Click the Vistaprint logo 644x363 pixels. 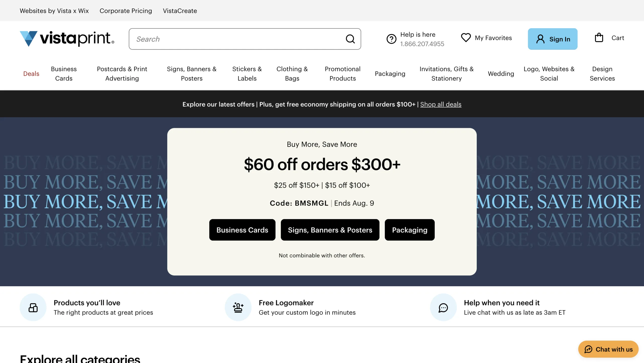click(x=67, y=39)
